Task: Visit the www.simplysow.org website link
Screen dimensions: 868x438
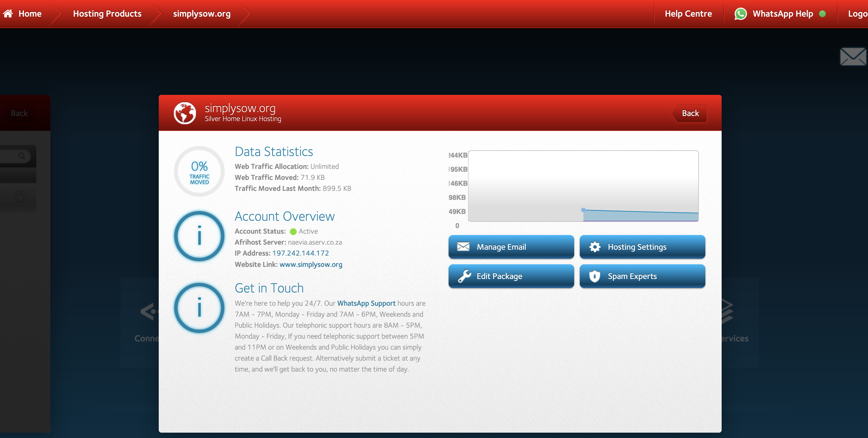Action: click(311, 265)
